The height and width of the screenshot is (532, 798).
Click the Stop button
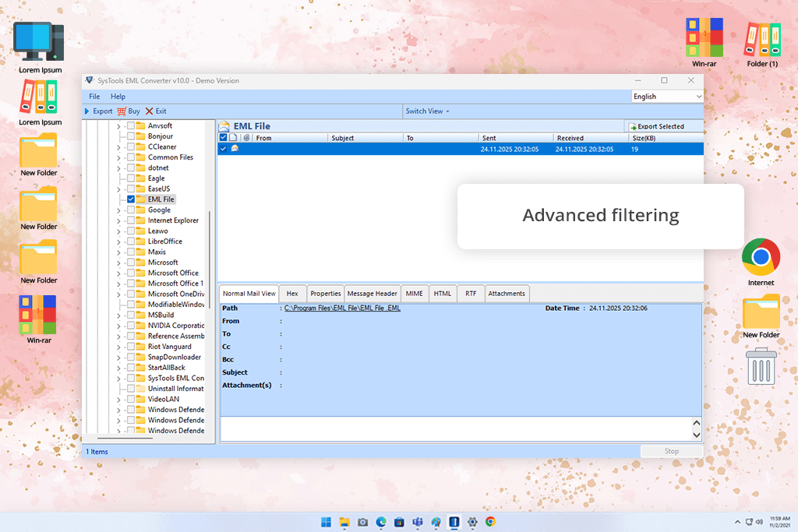coord(671,451)
